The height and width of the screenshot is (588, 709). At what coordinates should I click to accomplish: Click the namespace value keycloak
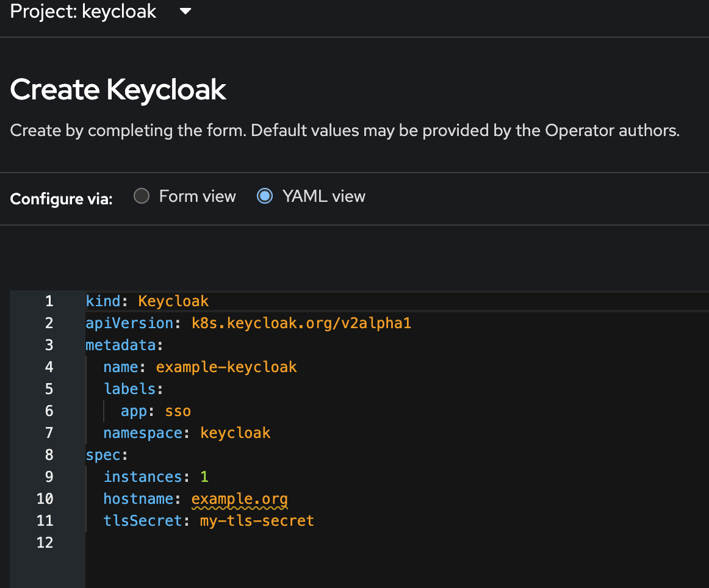tap(236, 432)
